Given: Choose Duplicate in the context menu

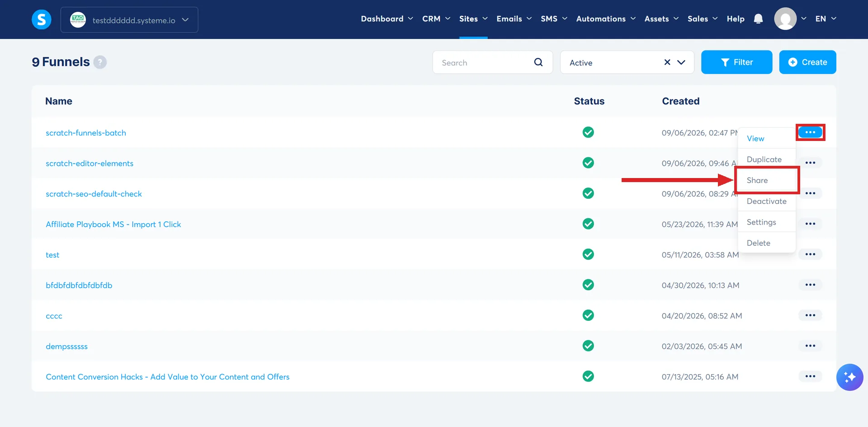Looking at the screenshot, I should point(764,160).
